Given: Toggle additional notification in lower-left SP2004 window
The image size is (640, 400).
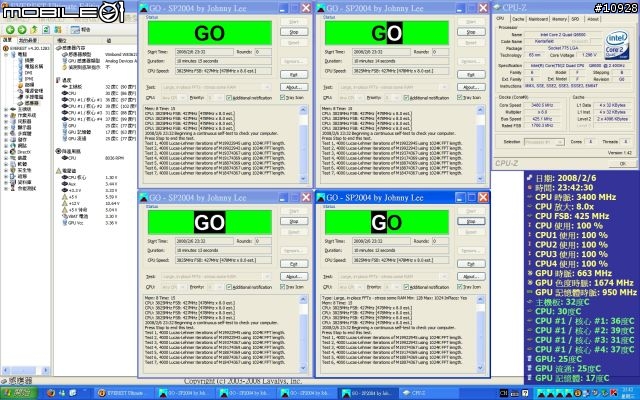Looking at the screenshot, I should tap(229, 287).
